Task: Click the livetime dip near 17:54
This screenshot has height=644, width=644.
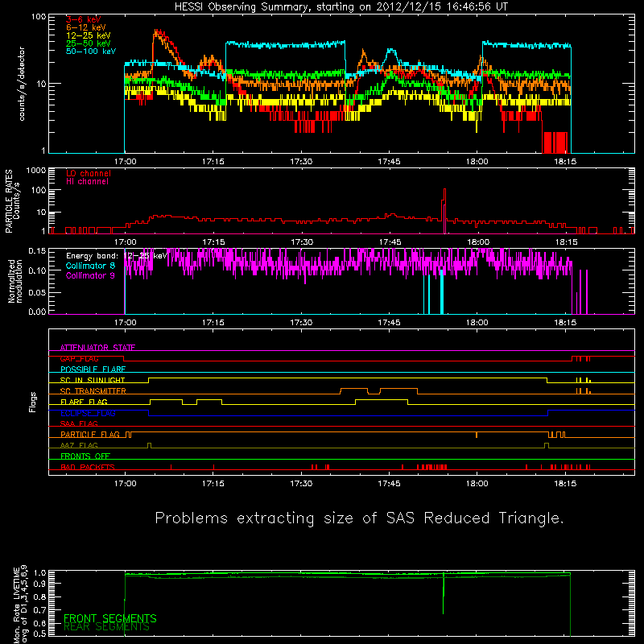Action: pyautogui.click(x=444, y=594)
